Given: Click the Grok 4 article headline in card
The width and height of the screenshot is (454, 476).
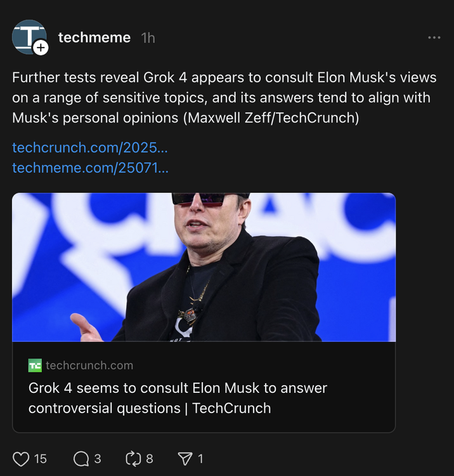Looking at the screenshot, I should (x=178, y=398).
